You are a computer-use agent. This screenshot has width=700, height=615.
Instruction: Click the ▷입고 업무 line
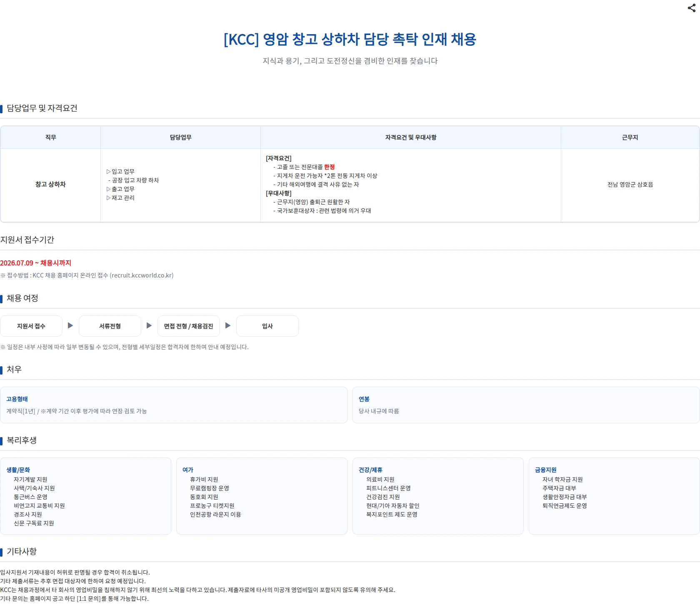[120, 172]
